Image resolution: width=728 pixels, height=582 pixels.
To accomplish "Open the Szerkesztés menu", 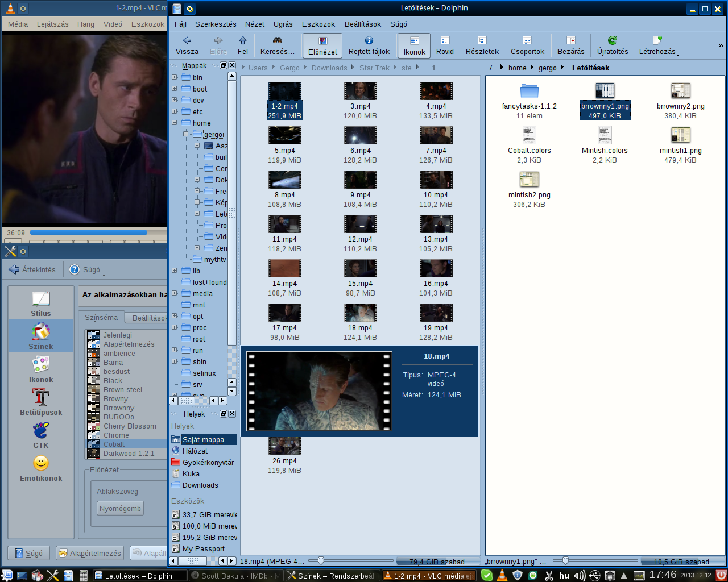I will click(216, 24).
